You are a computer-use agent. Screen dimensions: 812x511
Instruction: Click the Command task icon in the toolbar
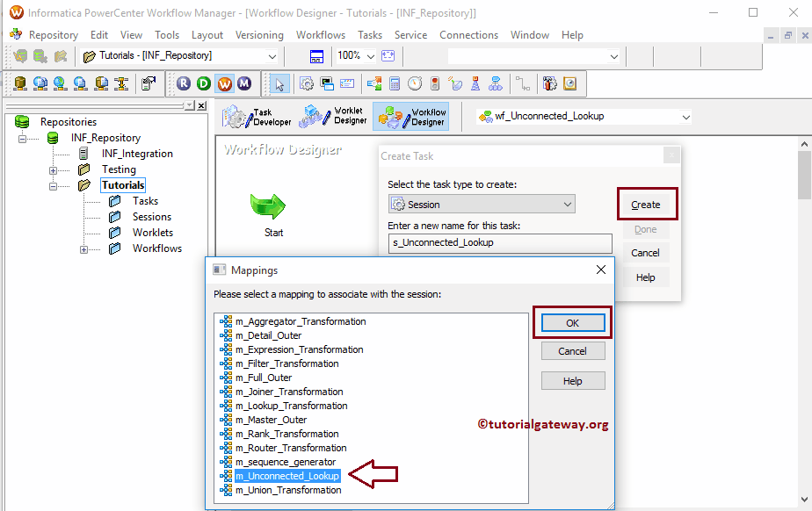click(x=327, y=83)
